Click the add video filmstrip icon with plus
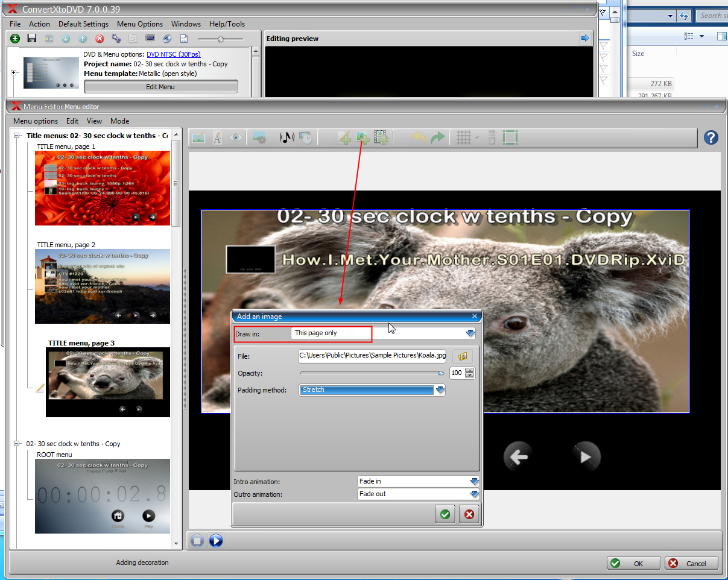The height and width of the screenshot is (580, 728). click(x=381, y=137)
